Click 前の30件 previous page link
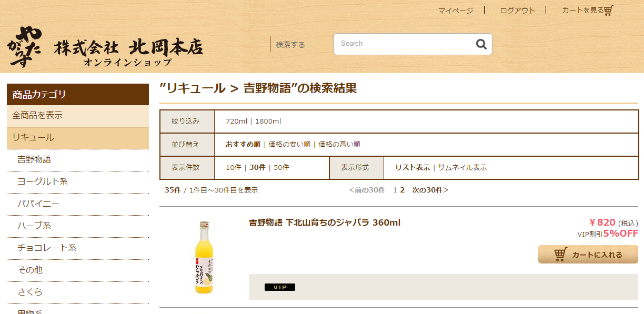Image resolution: width=644 pixels, height=314 pixels. click(x=367, y=190)
